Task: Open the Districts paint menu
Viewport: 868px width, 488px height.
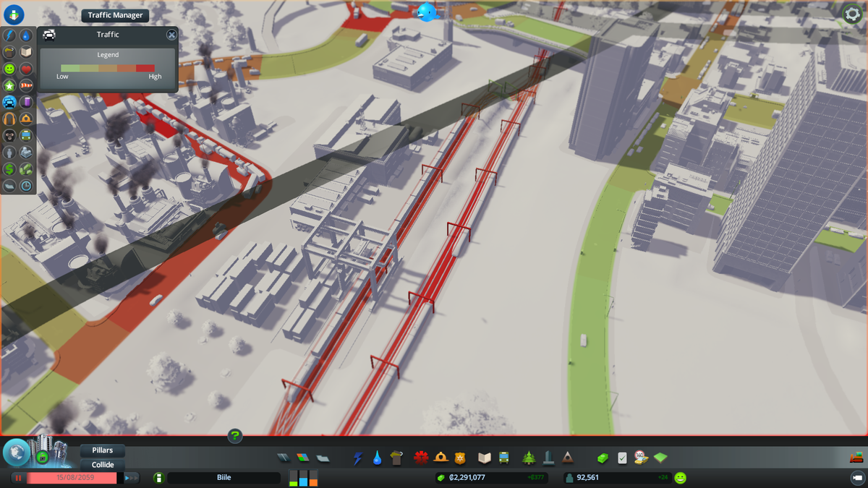Action: [323, 458]
